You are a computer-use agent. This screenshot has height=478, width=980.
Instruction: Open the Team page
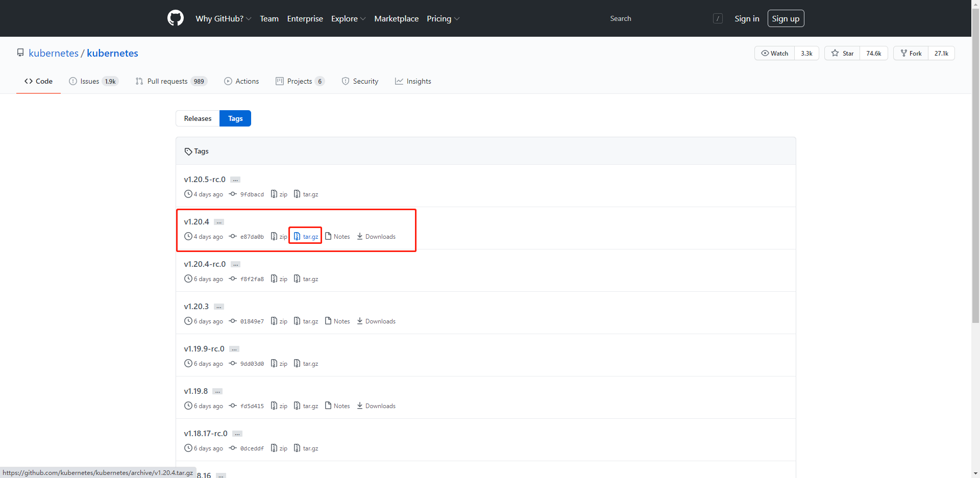click(269, 18)
